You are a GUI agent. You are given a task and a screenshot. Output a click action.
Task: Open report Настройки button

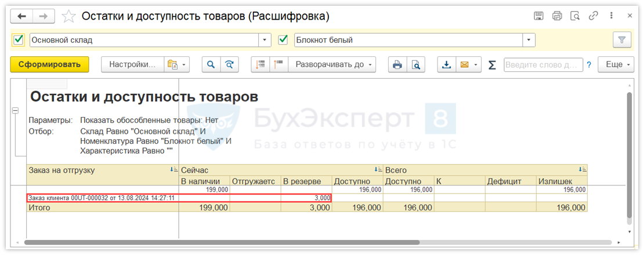point(133,65)
